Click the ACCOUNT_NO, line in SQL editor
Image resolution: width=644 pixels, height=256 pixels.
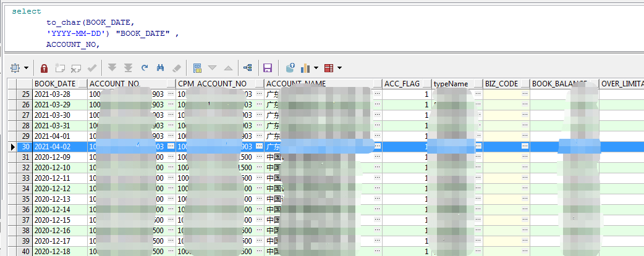73,44
